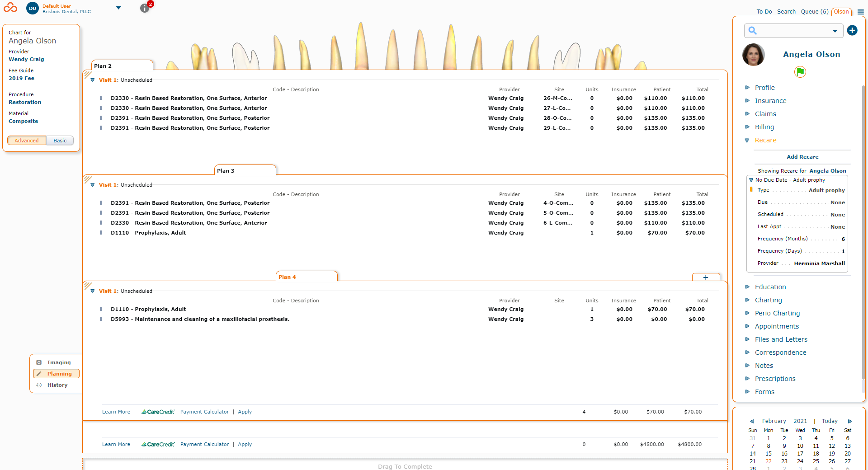Click Angela Olson's profile photo
868x470 pixels.
click(753, 55)
